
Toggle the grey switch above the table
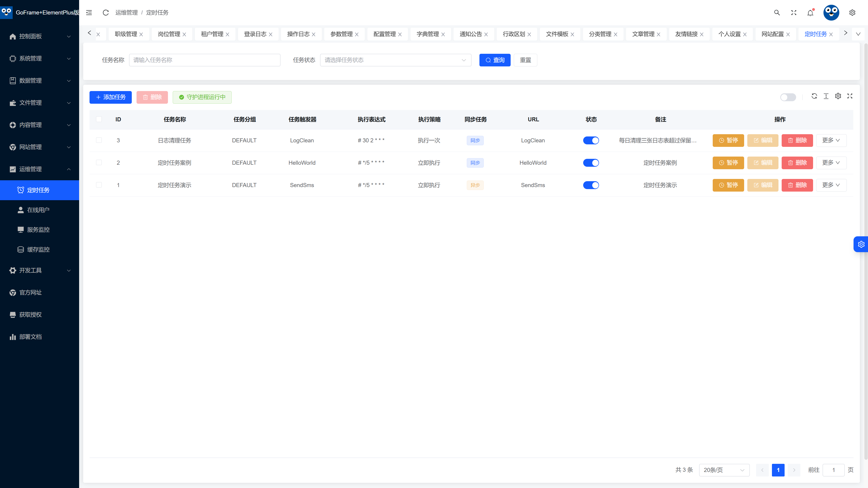(788, 97)
